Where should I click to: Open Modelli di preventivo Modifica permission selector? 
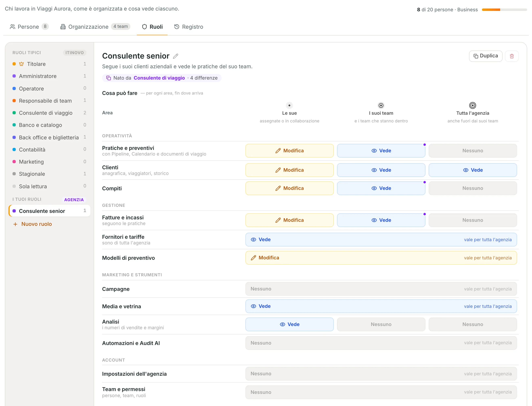pos(381,258)
